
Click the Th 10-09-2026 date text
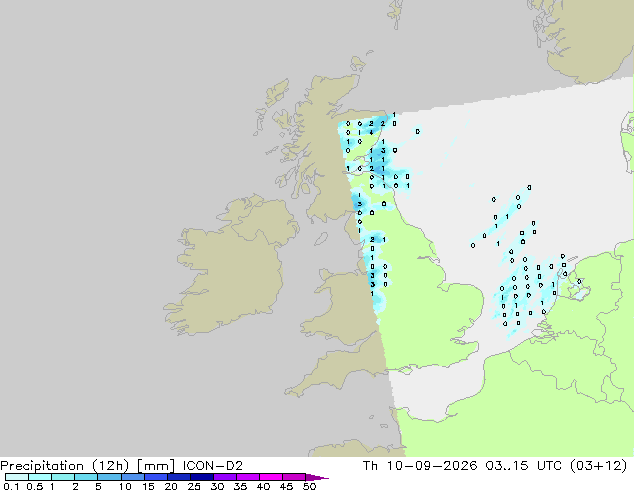coord(420,466)
